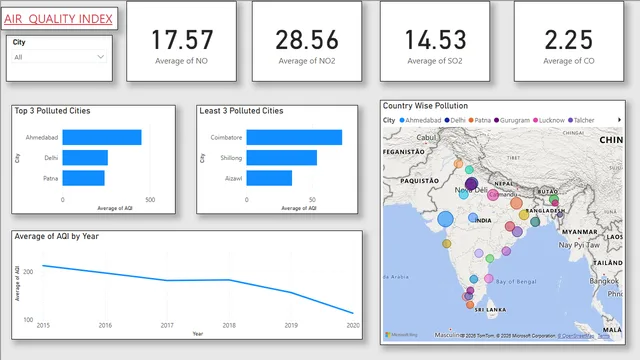Screen dimensions: 640x360
Task: Click the Top 3 Polluted Cities title
Action: (52, 111)
